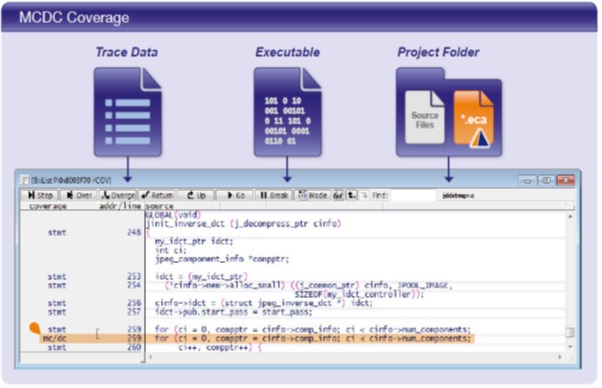The height and width of the screenshot is (388, 602).
Task: Click the orange breakpoint marker at line 259
Action: (x=35, y=328)
